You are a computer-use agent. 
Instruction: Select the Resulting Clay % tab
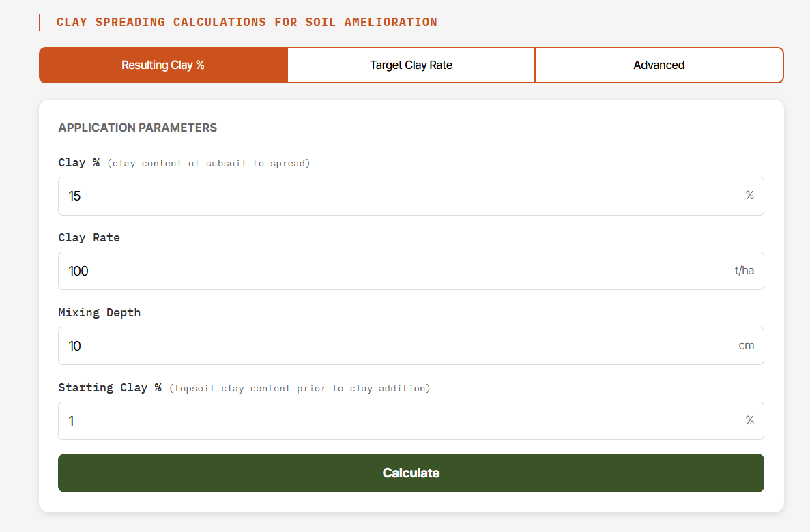(163, 64)
